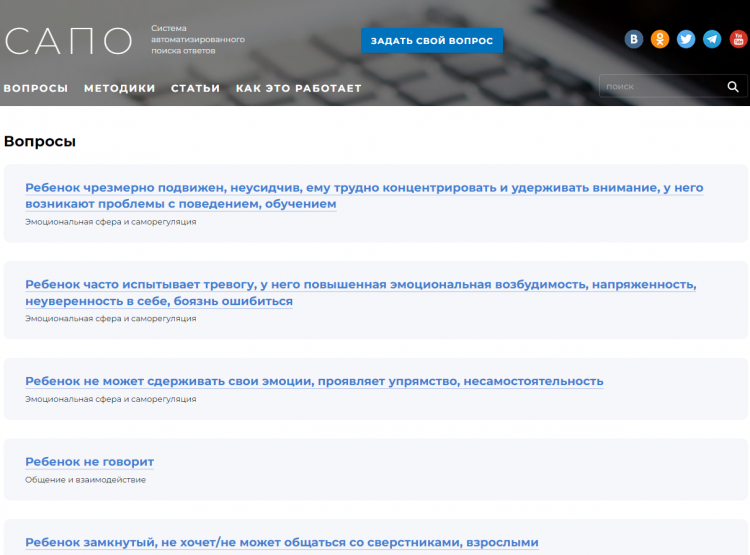The width and height of the screenshot is (750, 555).
Task: Open the VK social page icon
Action: click(634, 39)
